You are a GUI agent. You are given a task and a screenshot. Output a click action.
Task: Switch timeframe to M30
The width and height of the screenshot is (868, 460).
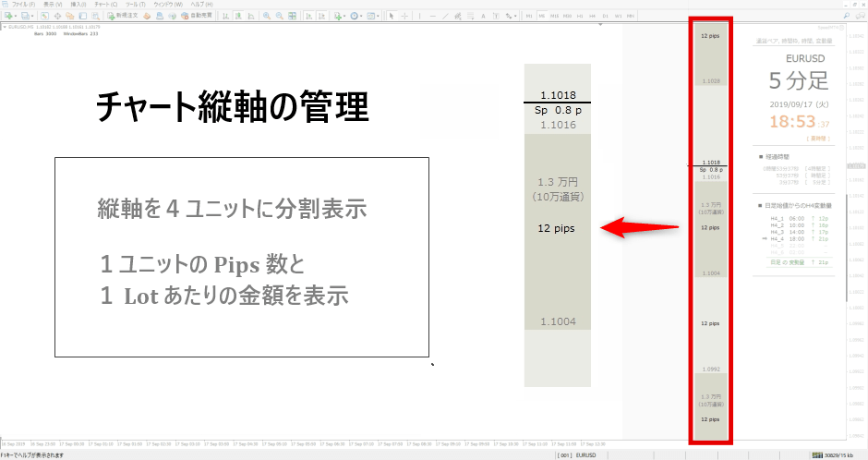click(x=567, y=16)
